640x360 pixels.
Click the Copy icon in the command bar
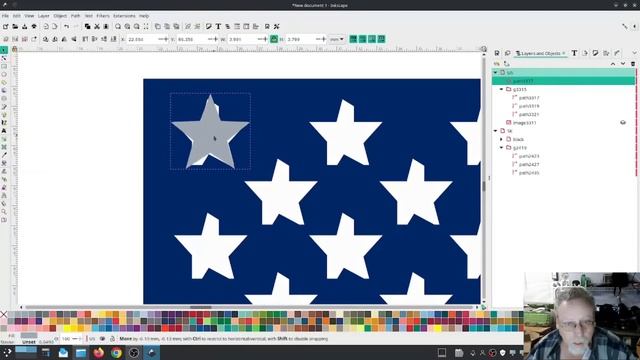click(x=87, y=27)
